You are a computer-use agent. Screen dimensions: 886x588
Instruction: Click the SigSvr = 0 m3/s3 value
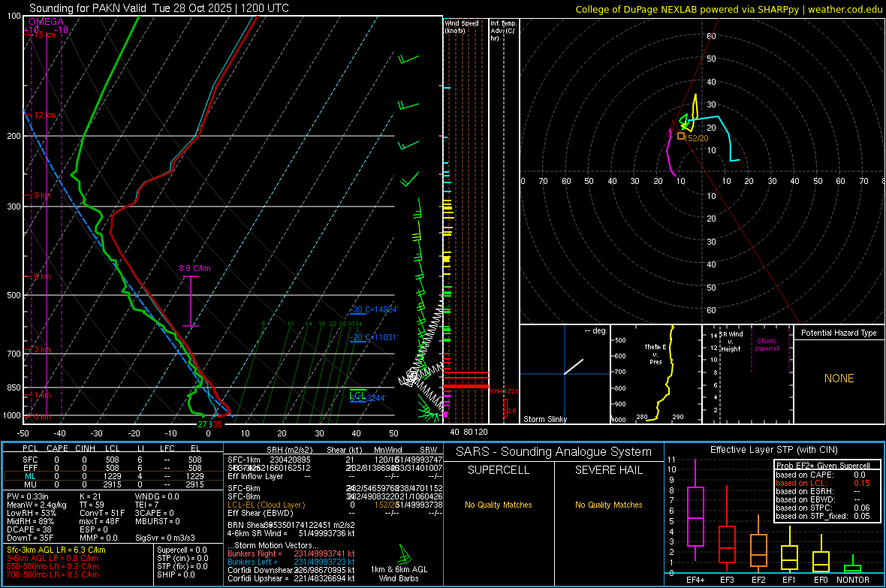165,538
